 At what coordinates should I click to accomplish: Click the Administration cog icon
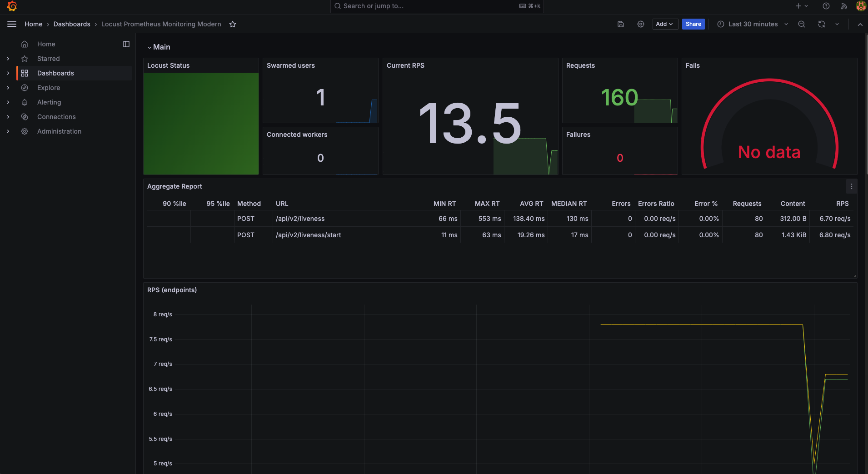click(25, 131)
